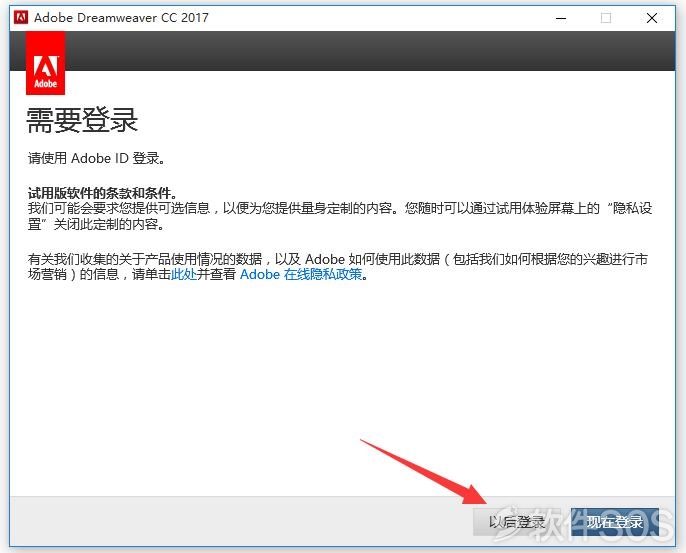Click the text 请使用 Adobe ID 登录。
The width and height of the screenshot is (686, 553).
point(97,158)
